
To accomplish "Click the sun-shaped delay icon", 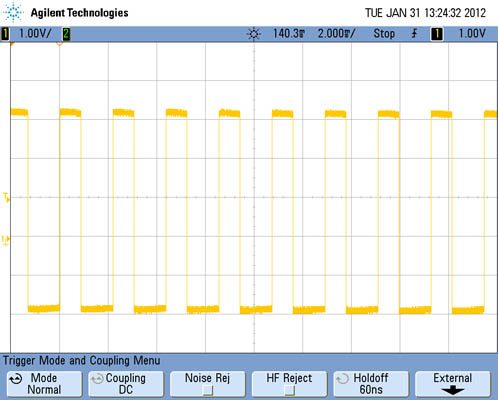I will [x=254, y=34].
